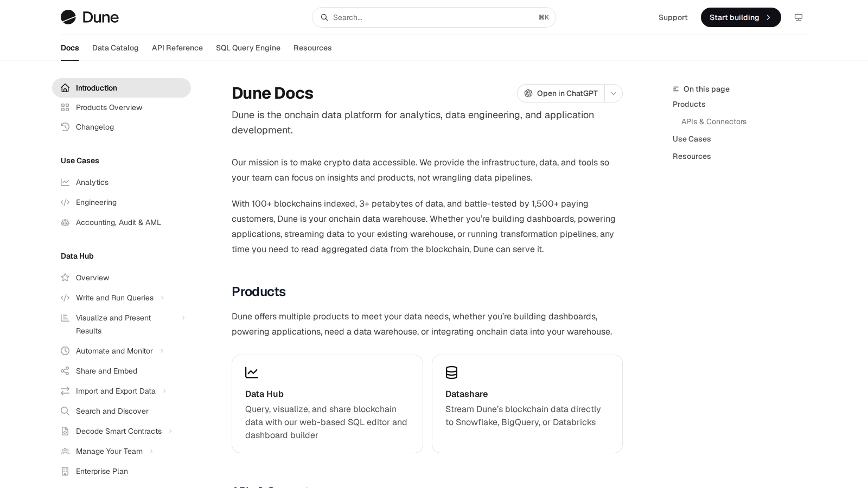Click the Enterprise Plan building icon
The width and height of the screenshot is (868, 488).
pos(65,471)
